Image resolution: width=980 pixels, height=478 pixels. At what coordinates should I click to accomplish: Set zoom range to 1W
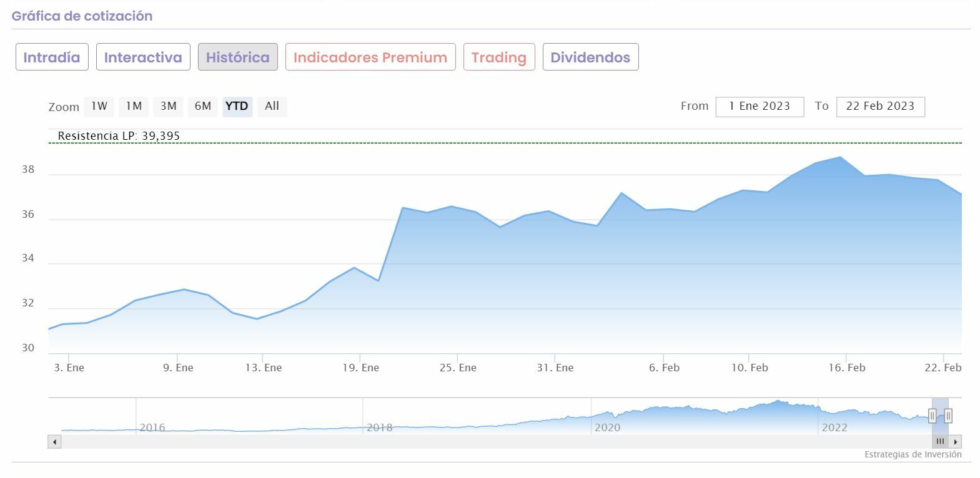pos(99,106)
